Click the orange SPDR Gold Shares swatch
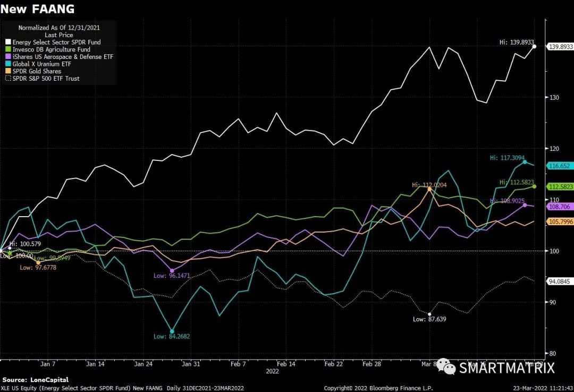Screen dimensions: 574x392 coord(9,71)
